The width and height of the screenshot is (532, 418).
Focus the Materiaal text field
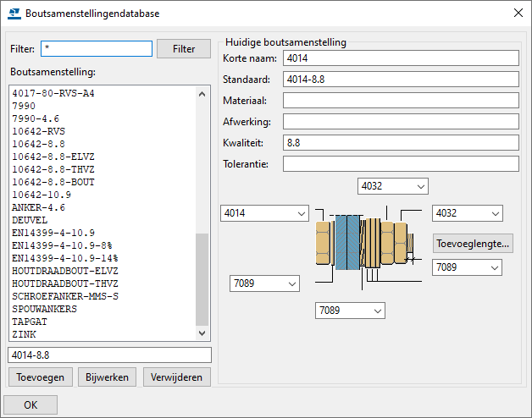point(400,101)
